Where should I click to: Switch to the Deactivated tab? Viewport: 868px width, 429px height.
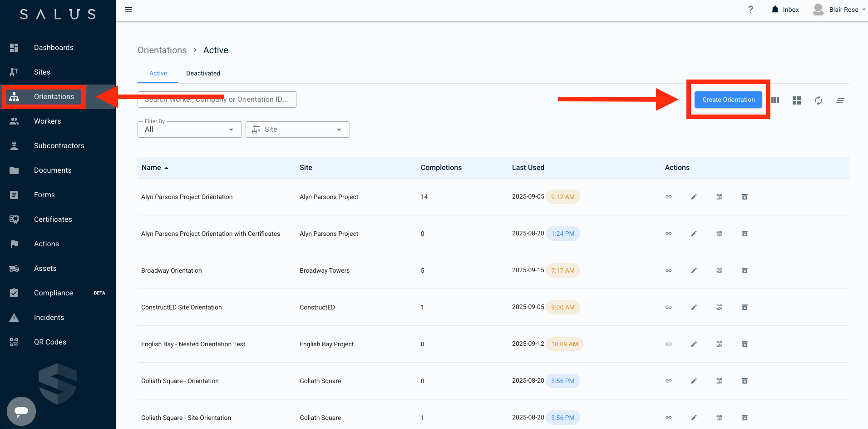(203, 73)
